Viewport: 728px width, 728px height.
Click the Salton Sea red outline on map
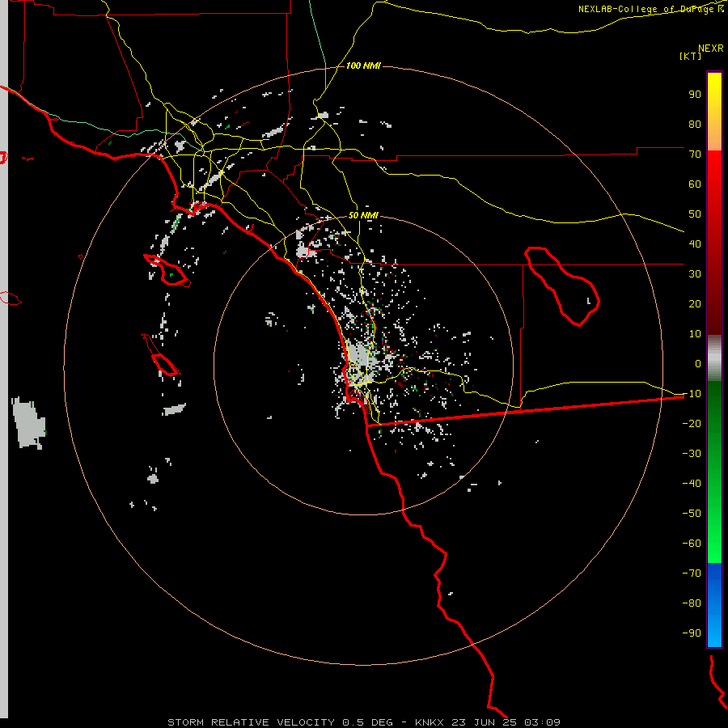tap(562, 286)
